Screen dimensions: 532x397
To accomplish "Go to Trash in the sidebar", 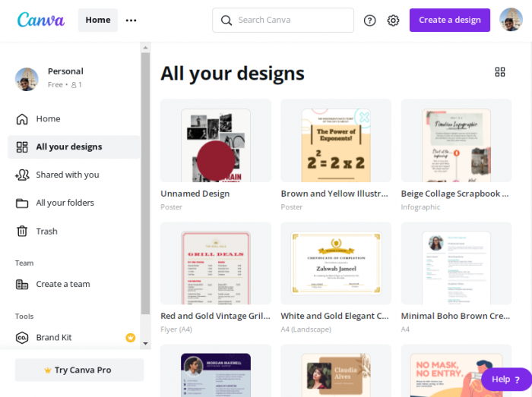I will point(46,232).
